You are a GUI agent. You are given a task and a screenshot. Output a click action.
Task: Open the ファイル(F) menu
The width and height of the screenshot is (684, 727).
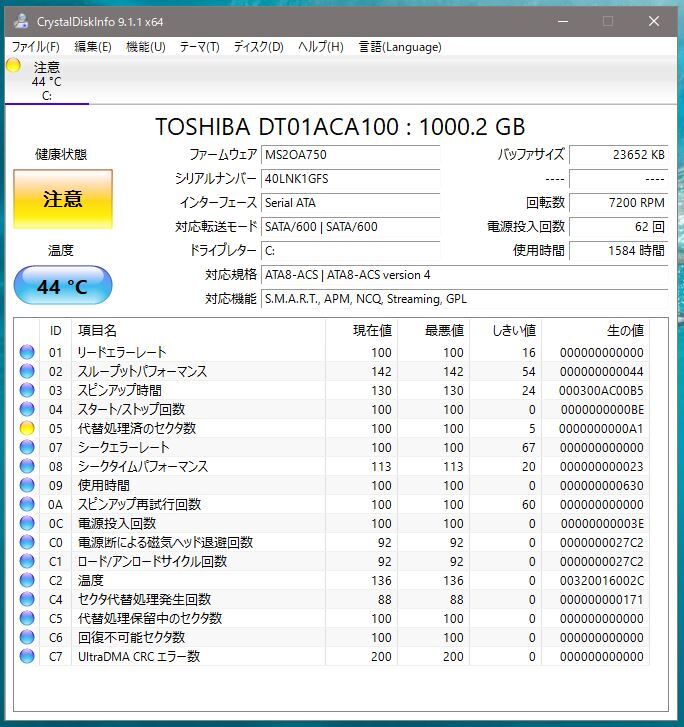coord(36,47)
